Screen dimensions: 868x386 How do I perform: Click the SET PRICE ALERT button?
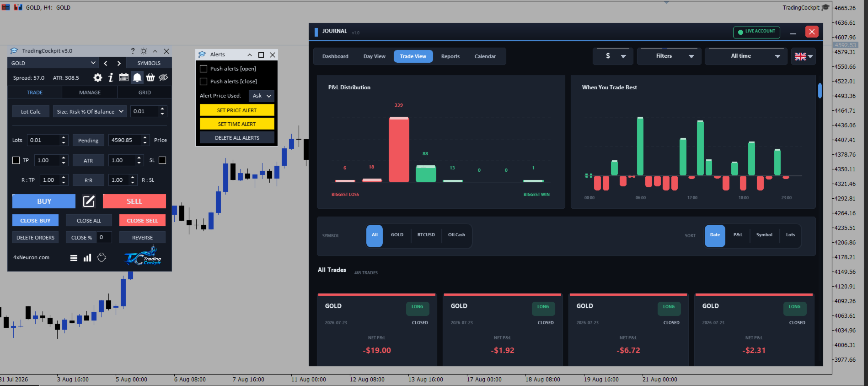click(237, 110)
